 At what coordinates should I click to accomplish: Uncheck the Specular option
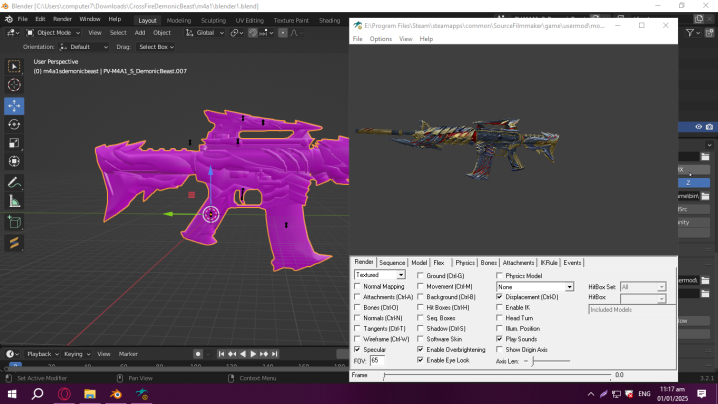click(x=358, y=350)
